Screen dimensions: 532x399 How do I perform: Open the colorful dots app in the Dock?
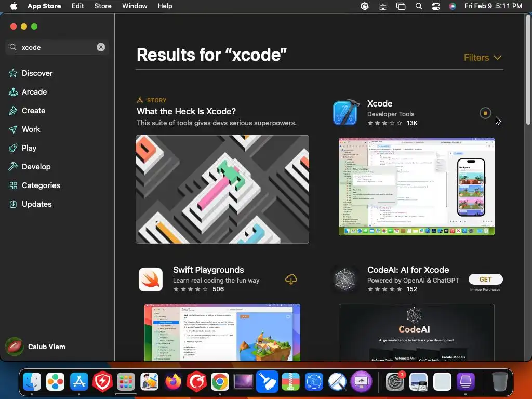(55, 381)
